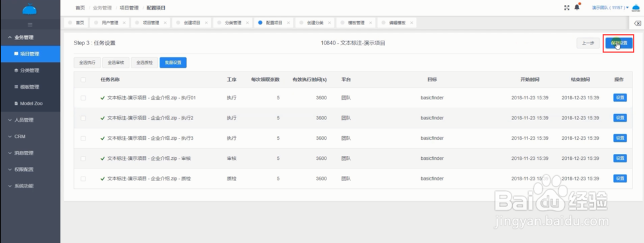Select all tasks via header checkbox
Screen dimensions: 644x243
point(83,80)
